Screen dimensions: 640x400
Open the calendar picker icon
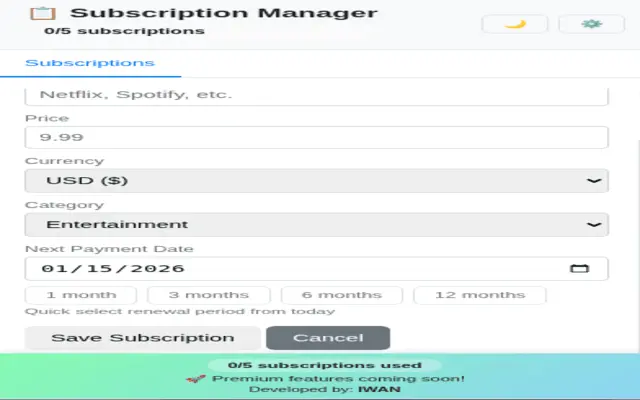click(580, 269)
